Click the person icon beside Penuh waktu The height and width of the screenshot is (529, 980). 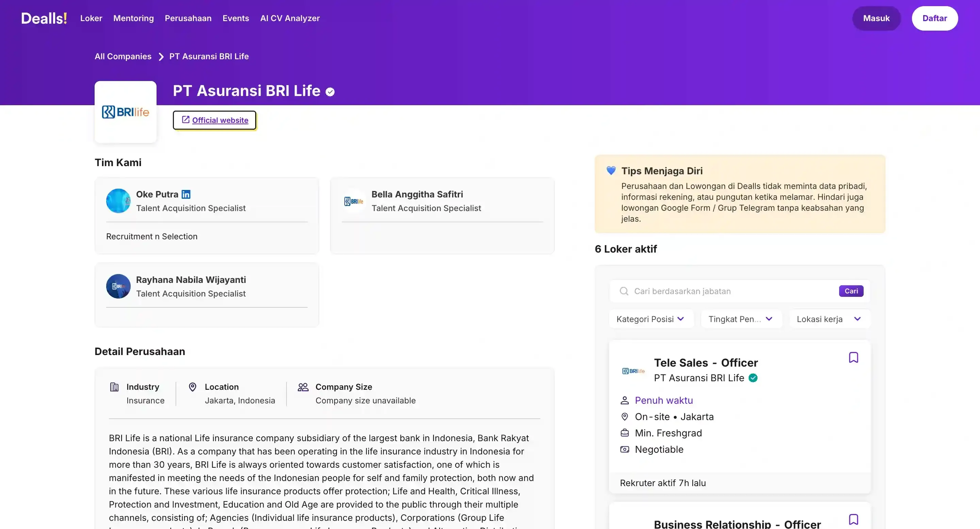coord(625,400)
